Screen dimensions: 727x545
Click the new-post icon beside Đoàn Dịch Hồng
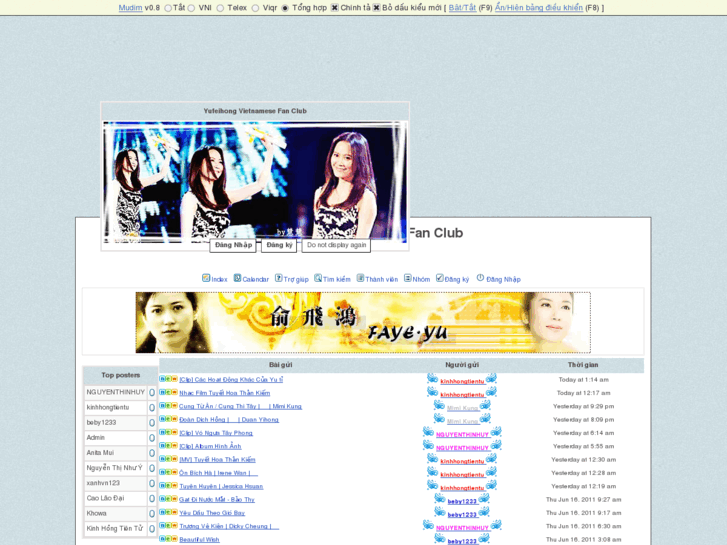168,419
